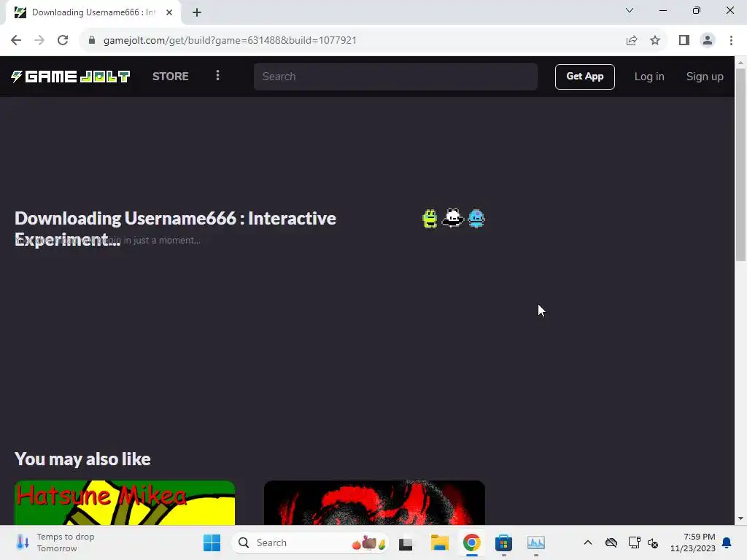Click the "You may also like" heading
This screenshot has width=747, height=560.
click(82, 459)
